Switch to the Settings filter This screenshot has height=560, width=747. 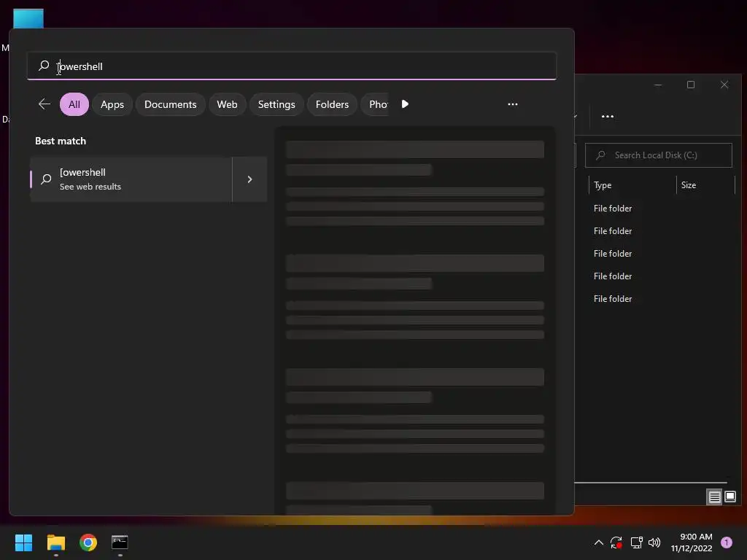276,104
